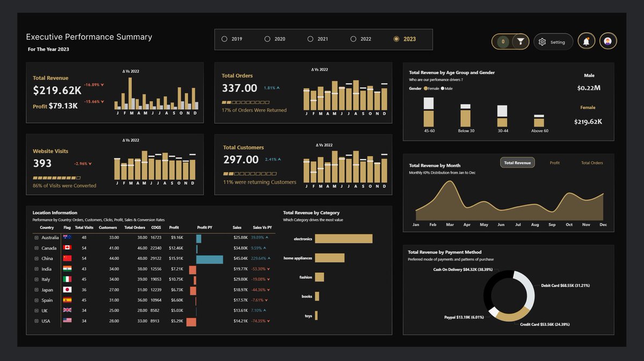Image resolution: width=644 pixels, height=361 pixels.
Task: Select the home appliances category bar
Action: 329,258
